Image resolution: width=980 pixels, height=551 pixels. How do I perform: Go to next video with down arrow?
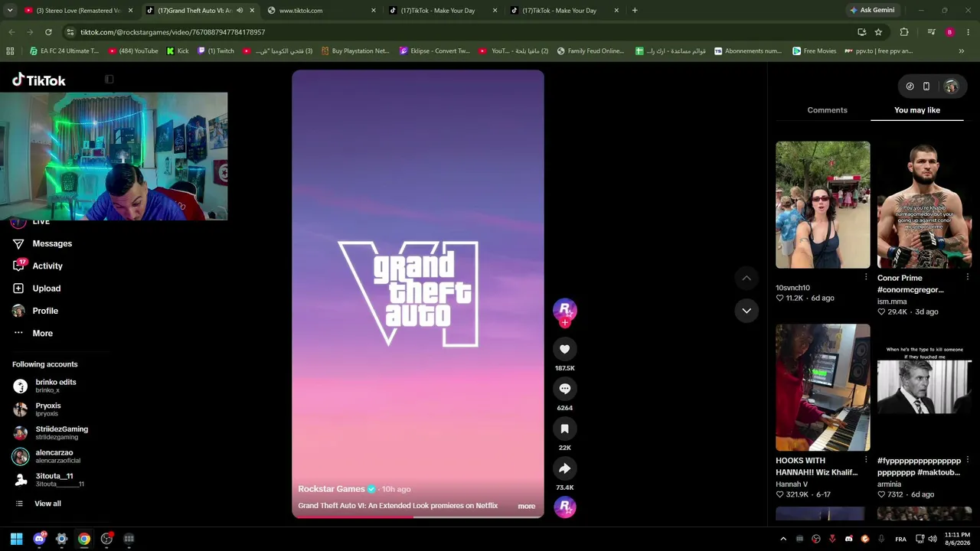pos(746,311)
